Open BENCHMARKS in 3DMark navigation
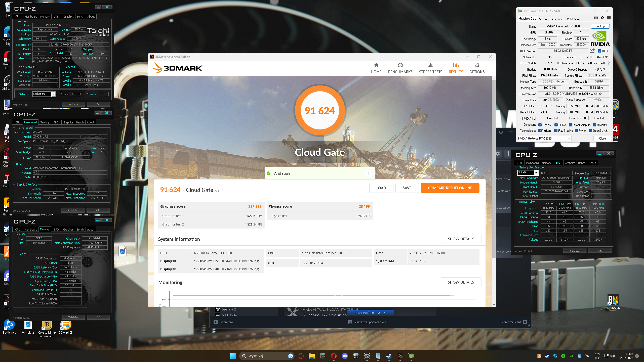The height and width of the screenshot is (362, 644). (400, 68)
